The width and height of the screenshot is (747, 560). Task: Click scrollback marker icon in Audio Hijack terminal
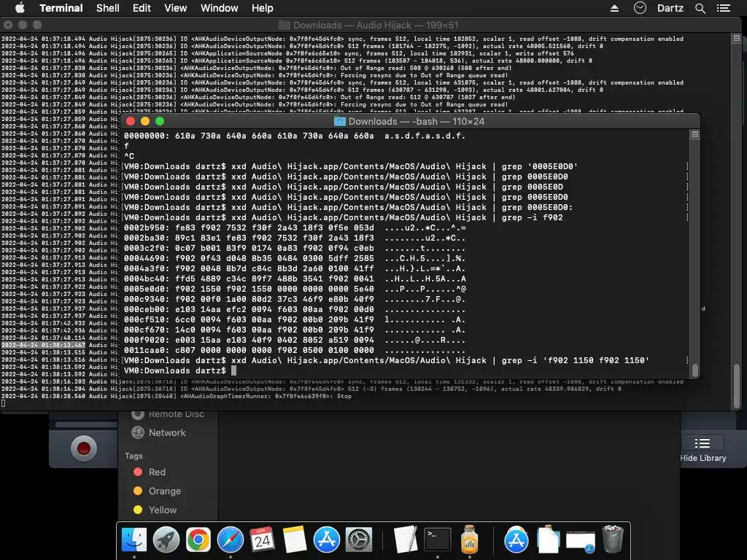tap(737, 38)
